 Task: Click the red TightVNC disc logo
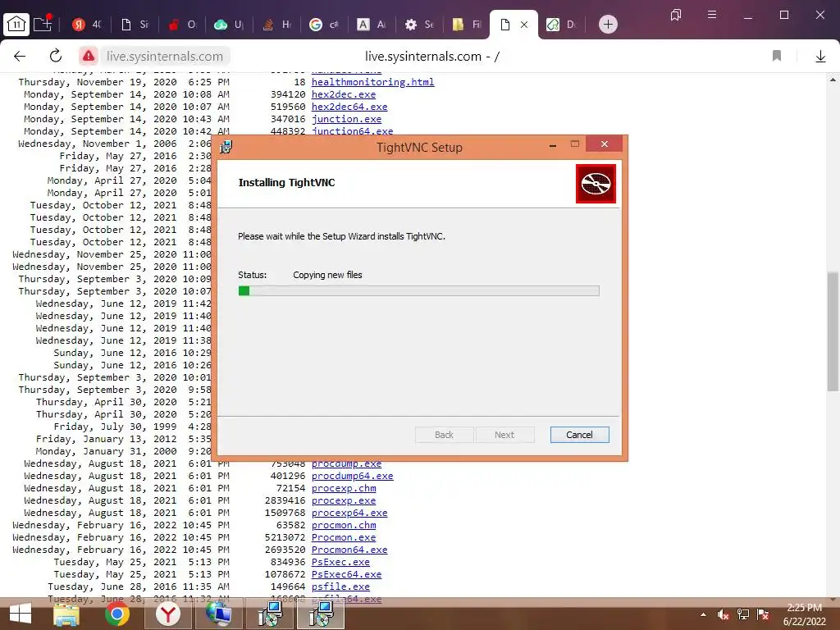click(596, 184)
